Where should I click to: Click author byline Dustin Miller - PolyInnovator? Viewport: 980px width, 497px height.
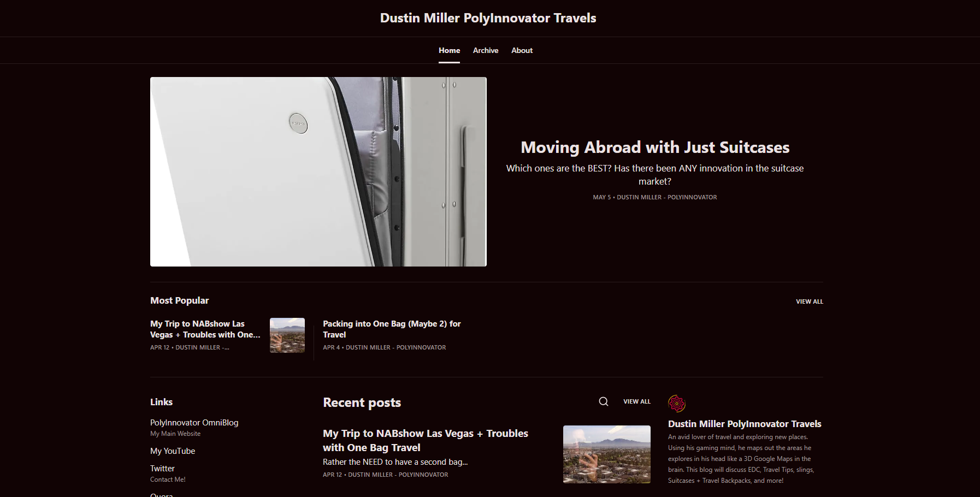[666, 197]
